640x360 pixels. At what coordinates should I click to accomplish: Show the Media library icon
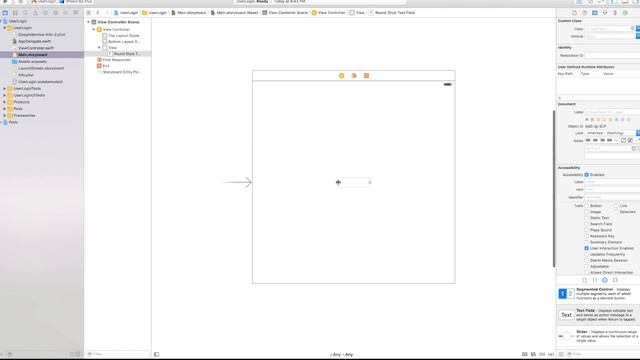[x=615, y=280]
